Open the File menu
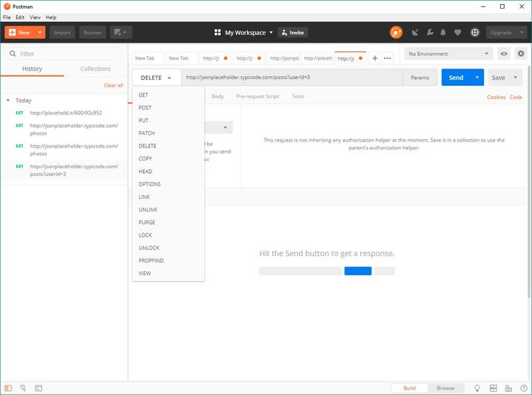The height and width of the screenshot is (395, 532). (x=7, y=17)
